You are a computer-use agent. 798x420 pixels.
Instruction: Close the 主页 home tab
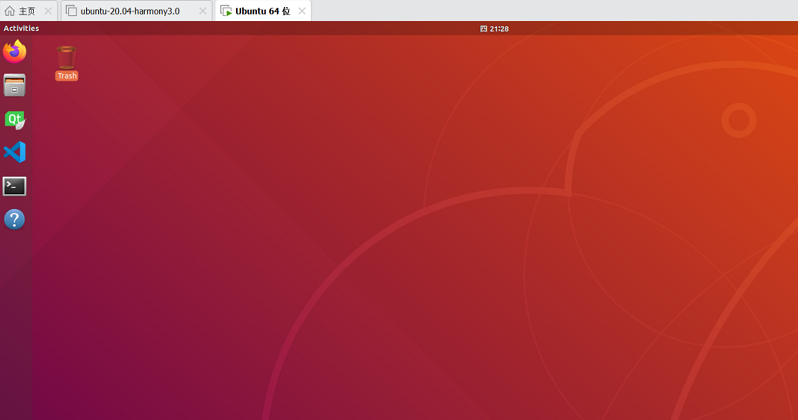[x=48, y=11]
